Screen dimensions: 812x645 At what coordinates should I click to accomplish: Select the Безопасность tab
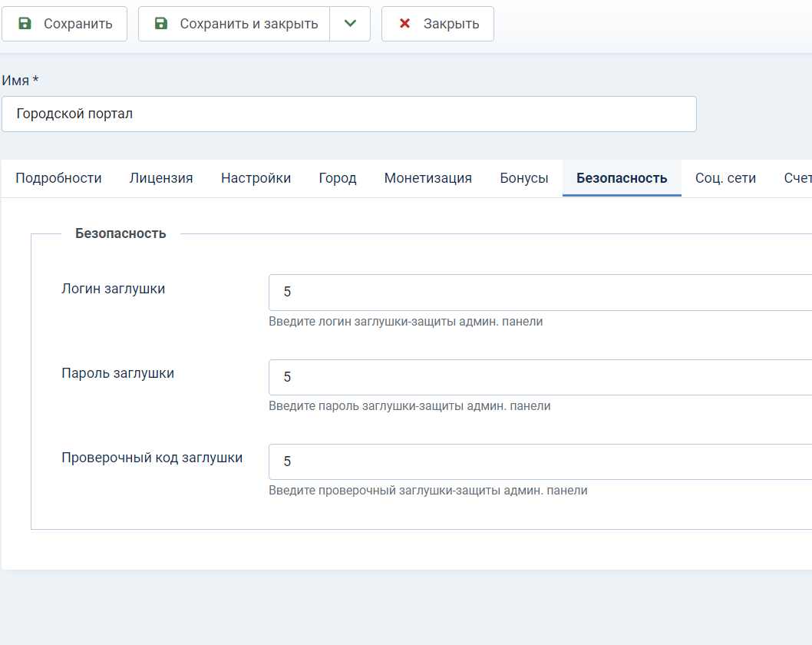(622, 178)
